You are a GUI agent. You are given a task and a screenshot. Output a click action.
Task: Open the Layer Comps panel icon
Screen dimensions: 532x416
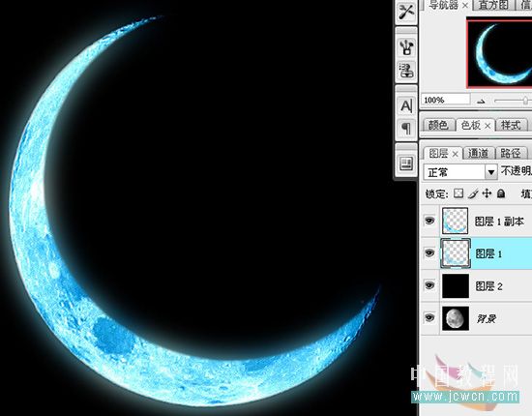406,163
